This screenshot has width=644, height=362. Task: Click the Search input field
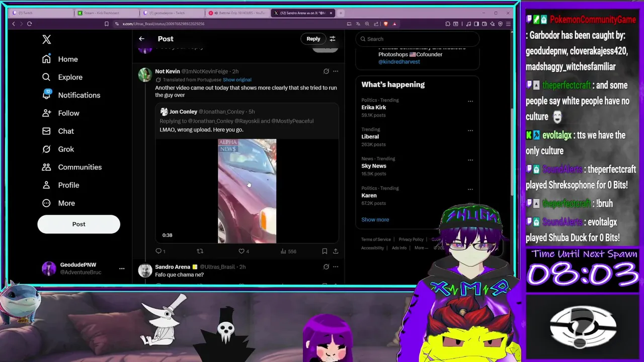pyautogui.click(x=418, y=39)
